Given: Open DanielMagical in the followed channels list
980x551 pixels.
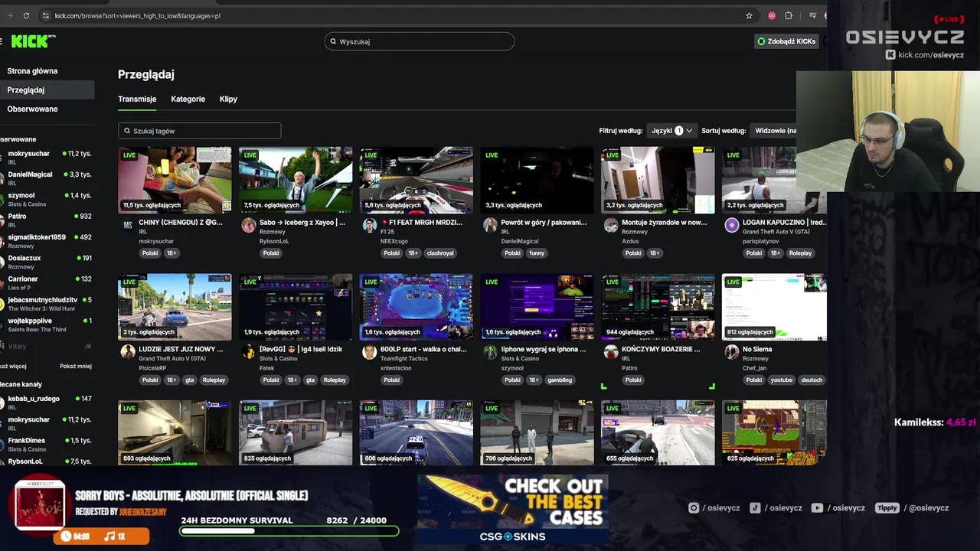Looking at the screenshot, I should [x=47, y=178].
